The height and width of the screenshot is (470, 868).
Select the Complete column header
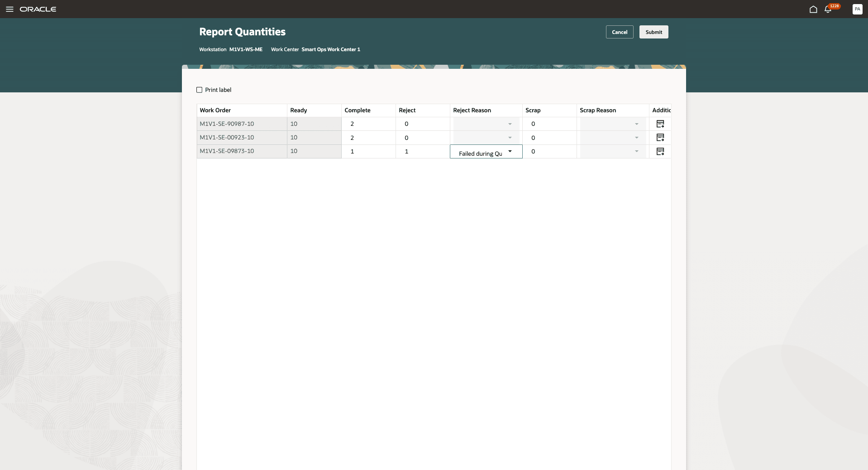click(x=368, y=110)
